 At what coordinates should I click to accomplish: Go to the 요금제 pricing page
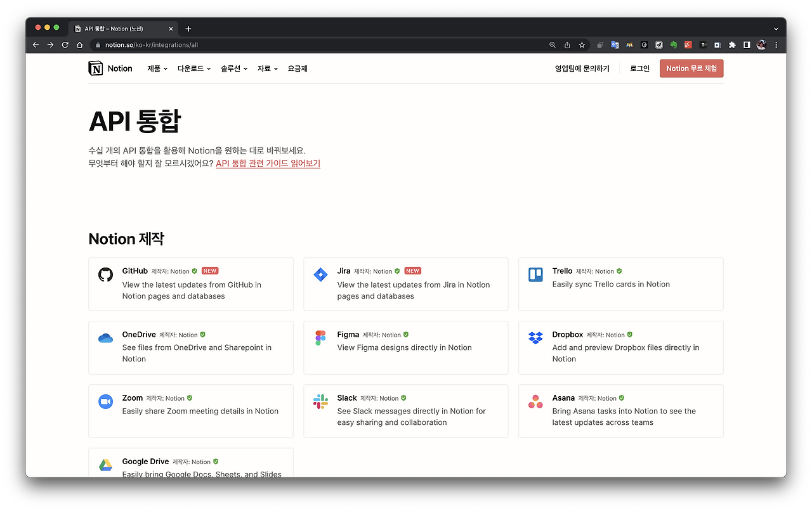(x=298, y=68)
